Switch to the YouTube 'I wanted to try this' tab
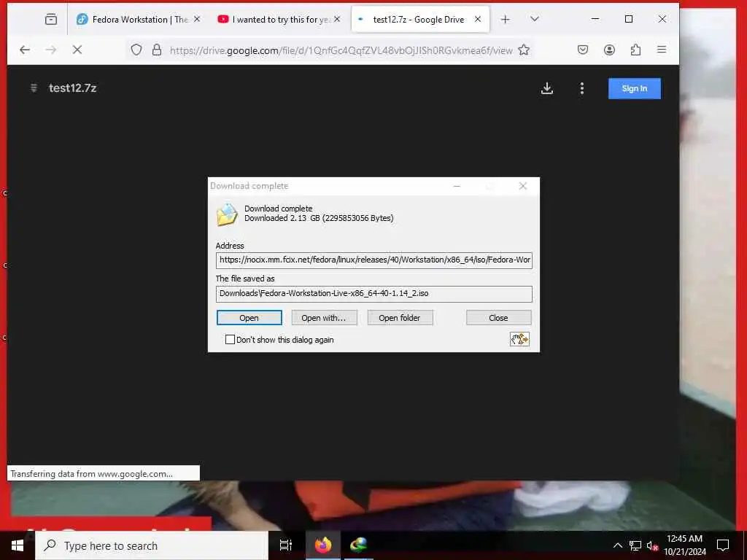The width and height of the screenshot is (747, 560). [279, 19]
